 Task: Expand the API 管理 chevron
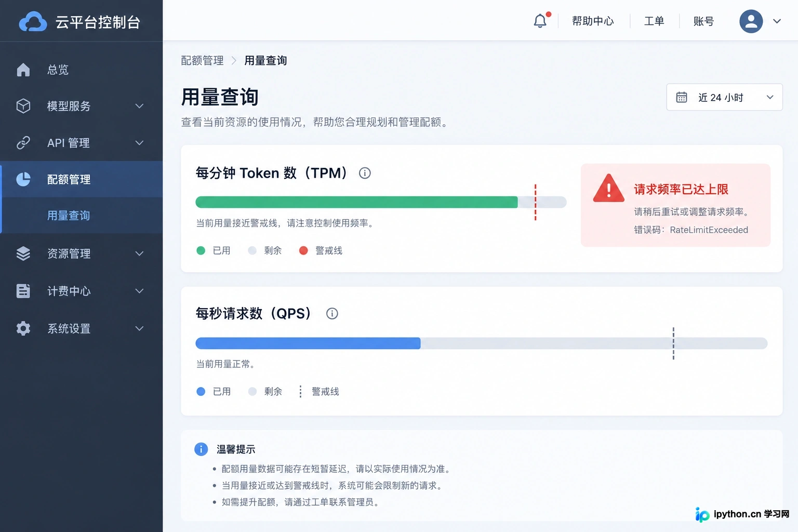[139, 143]
